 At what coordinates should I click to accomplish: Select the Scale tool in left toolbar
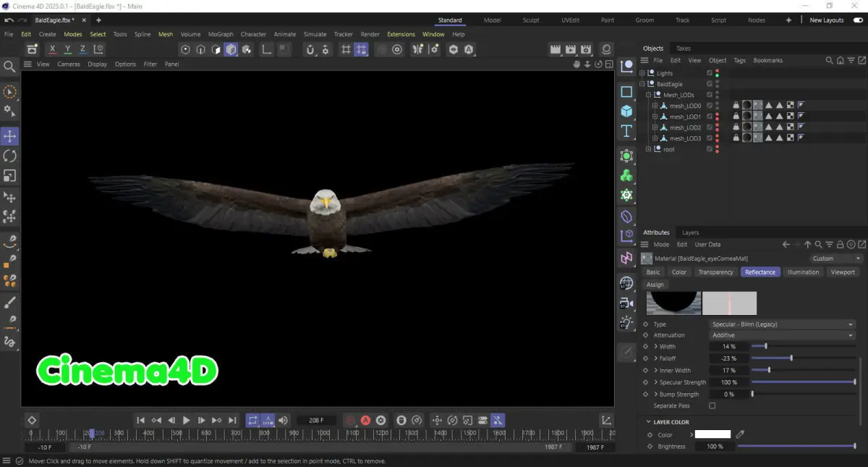10,176
